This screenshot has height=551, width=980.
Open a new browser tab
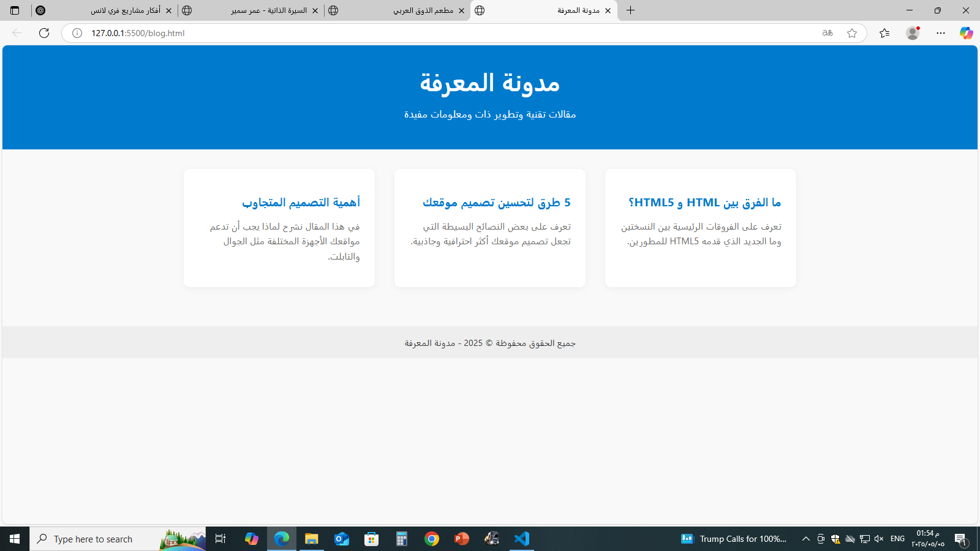pyautogui.click(x=630, y=10)
